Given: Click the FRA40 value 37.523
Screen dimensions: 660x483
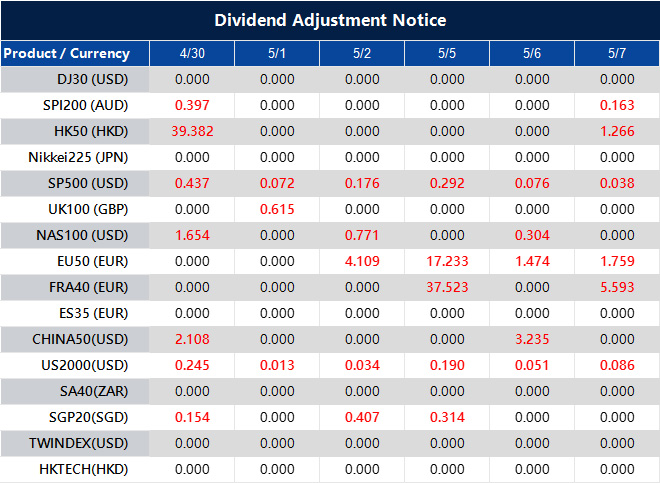Looking at the screenshot, I should (447, 287).
